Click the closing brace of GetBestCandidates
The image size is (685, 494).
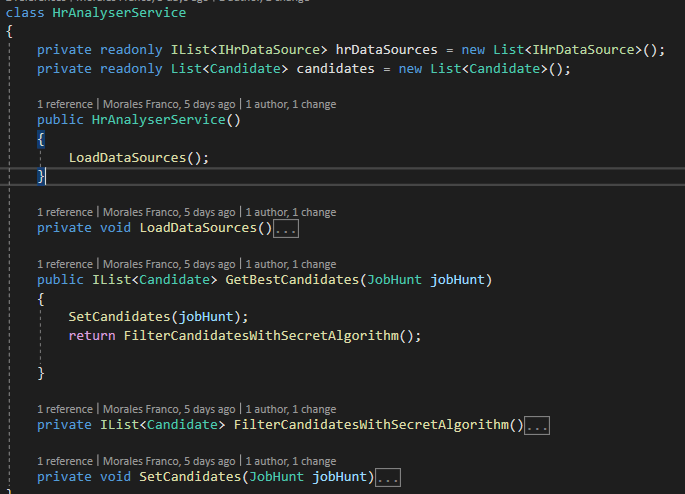(41, 373)
